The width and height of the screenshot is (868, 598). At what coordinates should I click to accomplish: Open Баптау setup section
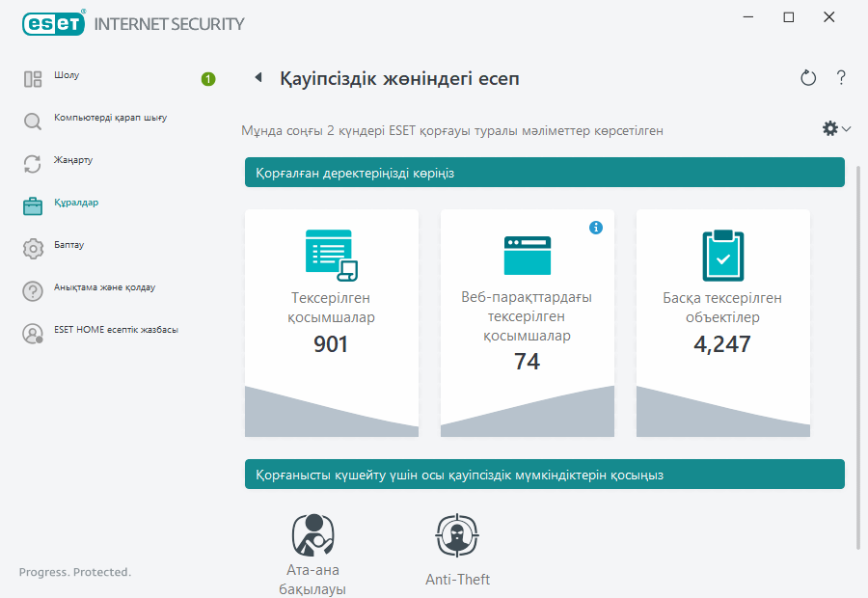69,245
